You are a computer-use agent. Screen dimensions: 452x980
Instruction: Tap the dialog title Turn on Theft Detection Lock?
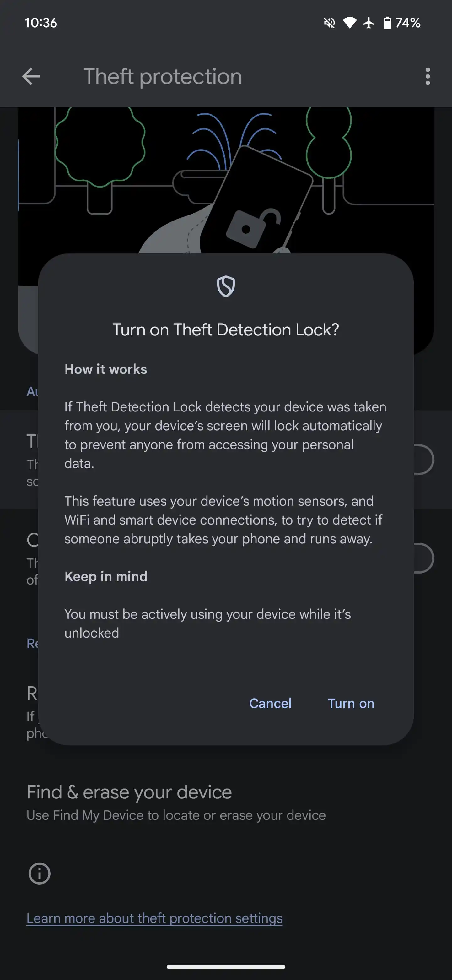(226, 329)
